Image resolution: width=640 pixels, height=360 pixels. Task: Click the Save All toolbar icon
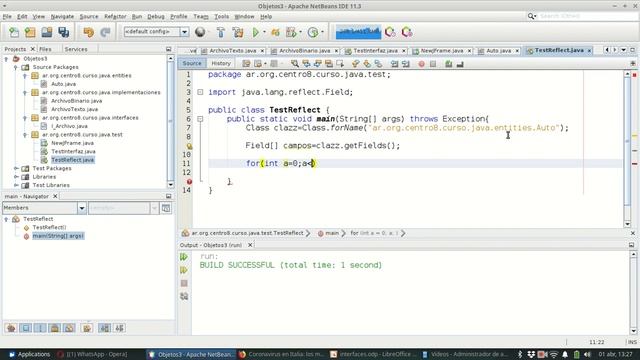point(64,32)
